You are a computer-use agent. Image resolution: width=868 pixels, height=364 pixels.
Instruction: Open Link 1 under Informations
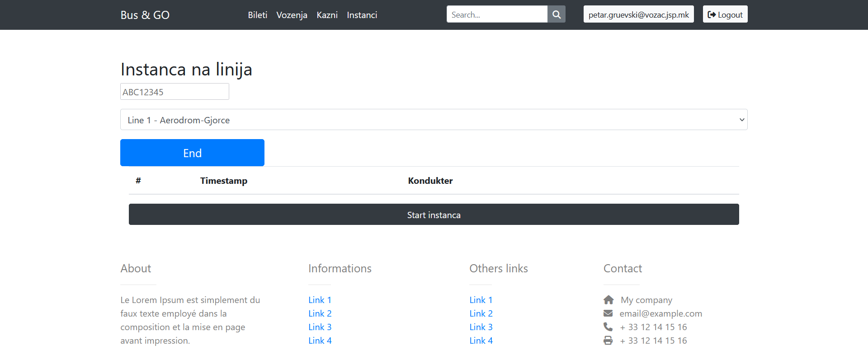click(x=320, y=300)
